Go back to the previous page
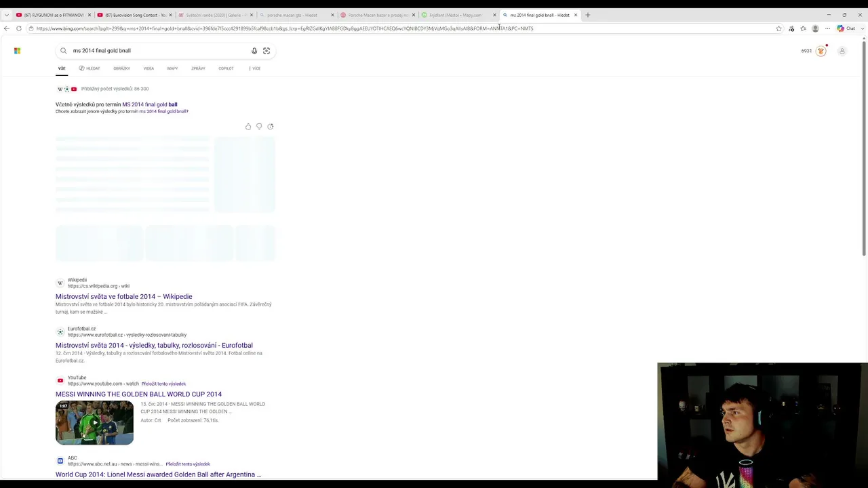The image size is (868, 488). [7, 28]
